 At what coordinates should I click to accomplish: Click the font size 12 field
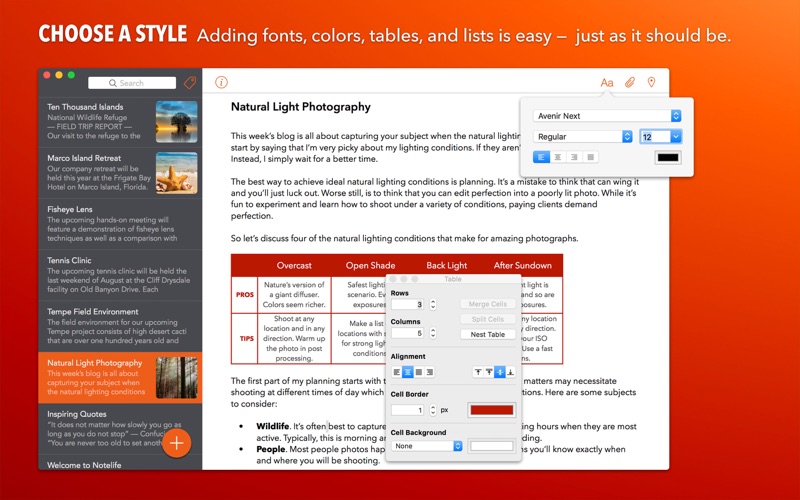pyautogui.click(x=655, y=136)
